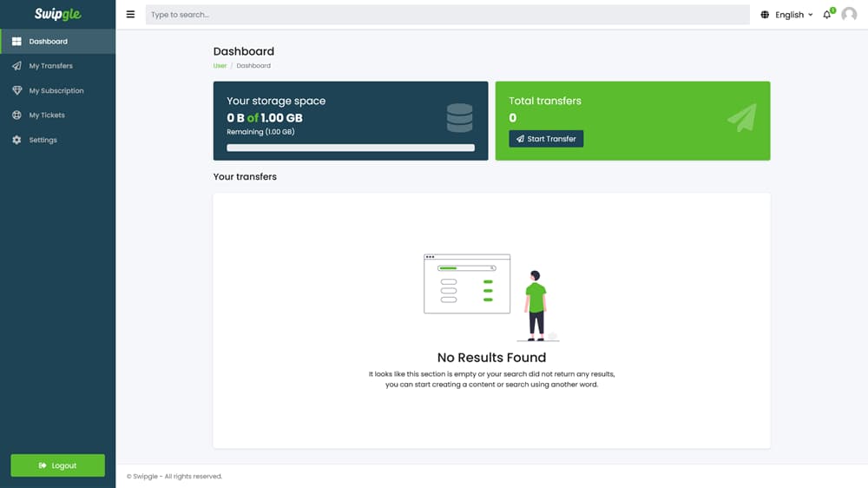Open the user avatar profile menu
Image resolution: width=868 pixels, height=488 pixels.
[849, 15]
